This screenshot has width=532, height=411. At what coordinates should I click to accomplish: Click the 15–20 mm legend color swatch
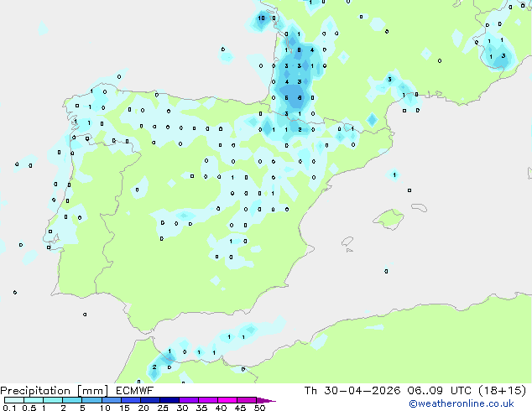coord(130,400)
